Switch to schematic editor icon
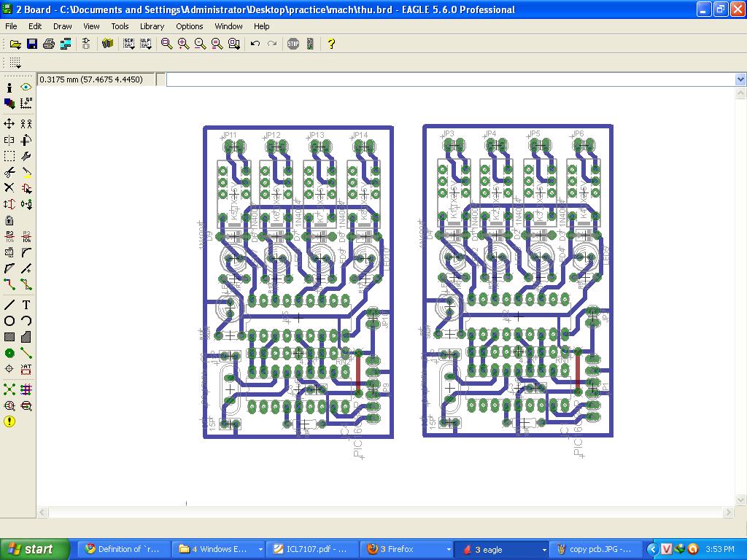747x560 pixels. click(86, 44)
